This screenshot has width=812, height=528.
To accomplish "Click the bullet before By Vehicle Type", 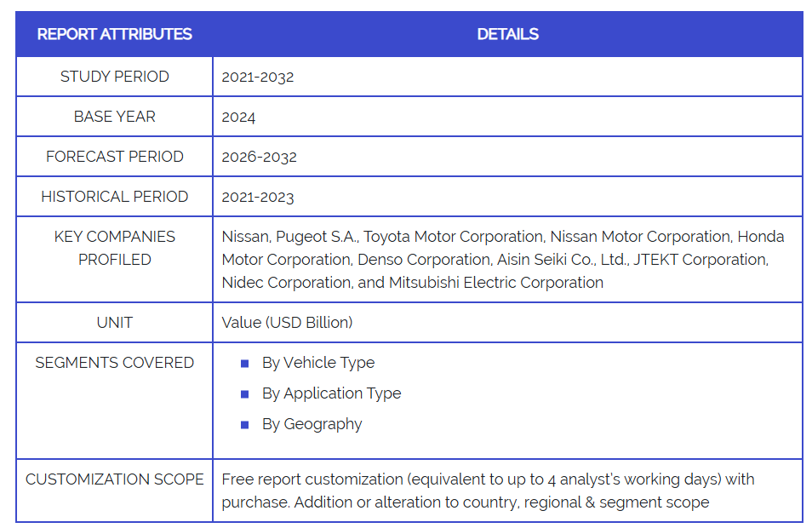I will click(x=245, y=364).
